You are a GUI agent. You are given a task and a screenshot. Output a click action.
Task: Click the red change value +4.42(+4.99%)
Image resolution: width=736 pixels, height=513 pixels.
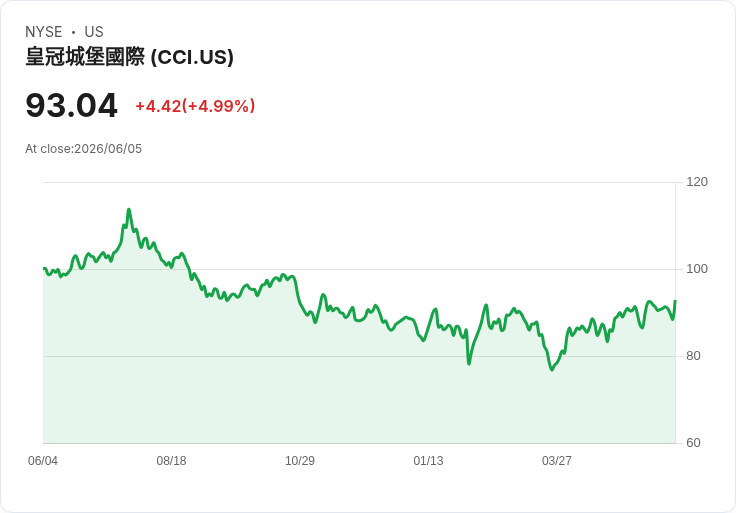[x=195, y=106]
